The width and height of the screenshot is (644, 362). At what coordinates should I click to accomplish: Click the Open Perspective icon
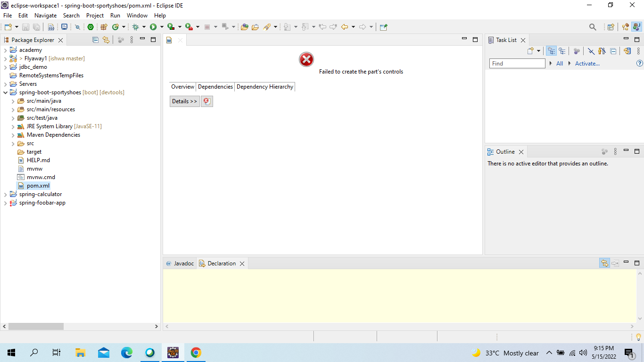coord(611,27)
